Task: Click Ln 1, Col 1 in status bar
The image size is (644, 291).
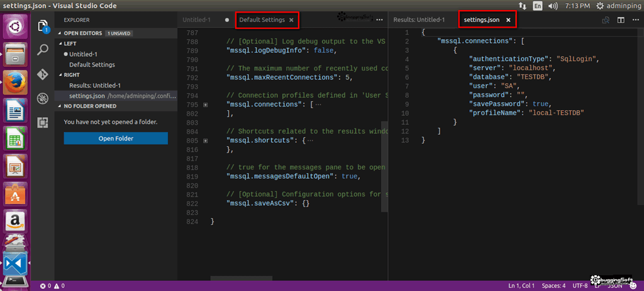Action: coord(521,286)
